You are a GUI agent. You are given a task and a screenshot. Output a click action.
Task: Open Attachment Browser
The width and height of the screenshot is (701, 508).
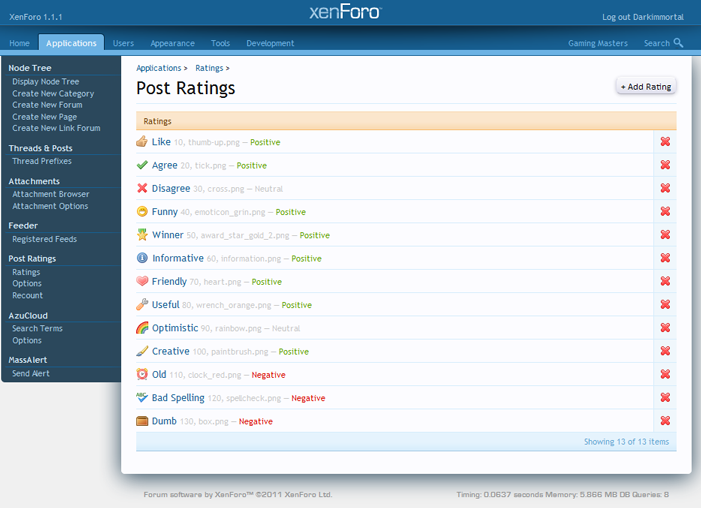[51, 194]
